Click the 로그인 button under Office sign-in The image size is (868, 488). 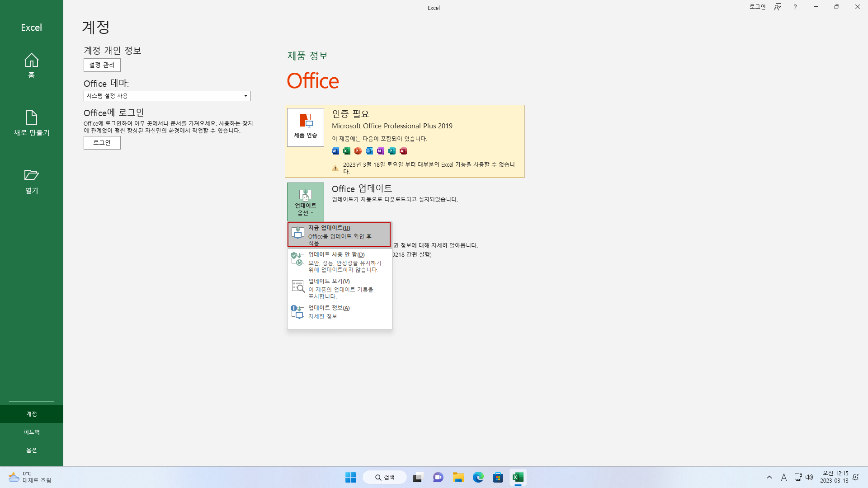(x=102, y=143)
